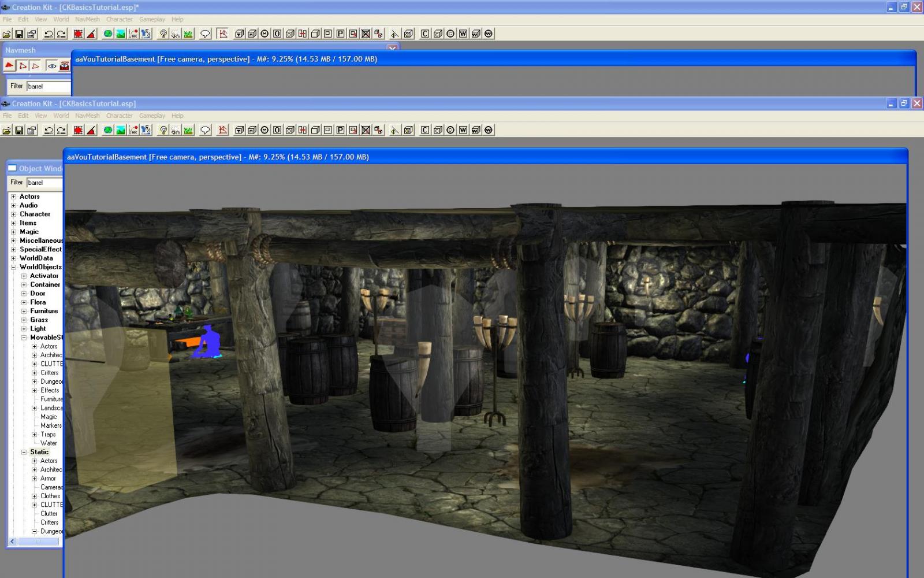The width and height of the screenshot is (924, 578).
Task: Click boxed W icon in front window toolbar
Action: coord(463,131)
